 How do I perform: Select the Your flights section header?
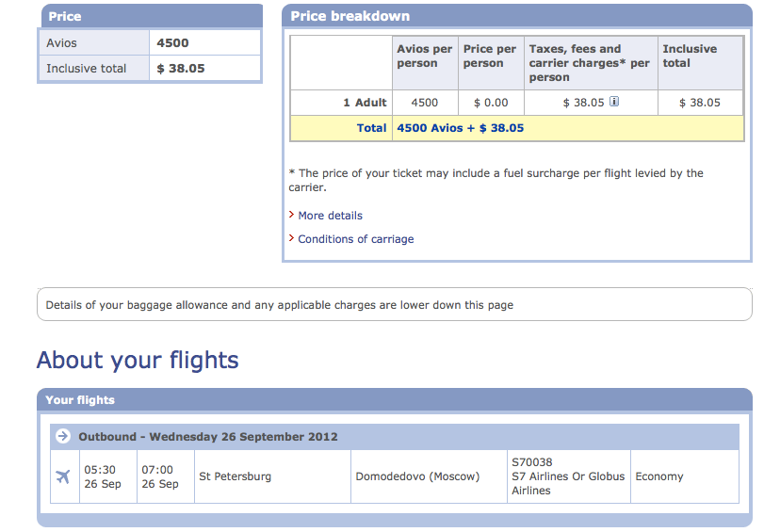coord(395,400)
